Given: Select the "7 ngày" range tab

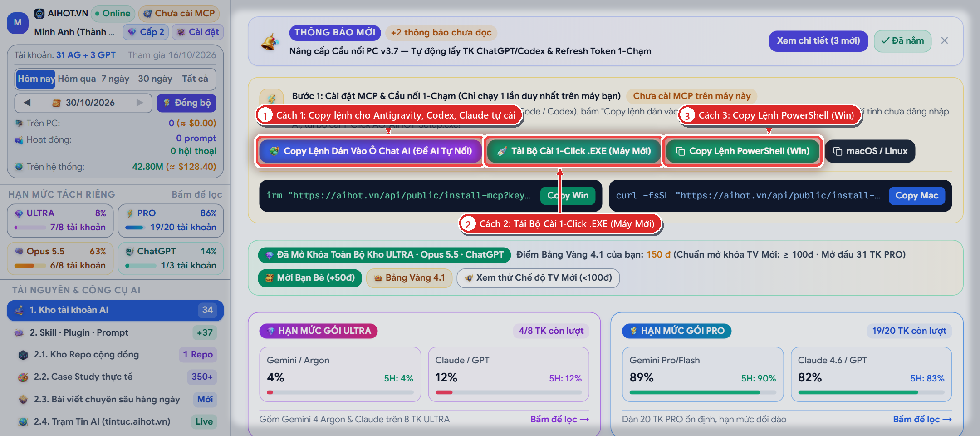Looking at the screenshot, I should (x=115, y=79).
